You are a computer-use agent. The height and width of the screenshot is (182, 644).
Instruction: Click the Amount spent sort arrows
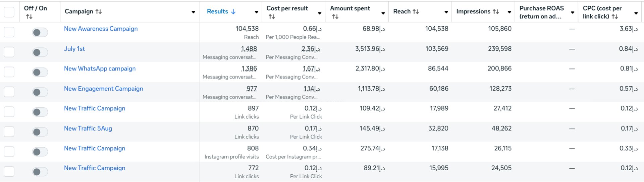(x=335, y=16)
